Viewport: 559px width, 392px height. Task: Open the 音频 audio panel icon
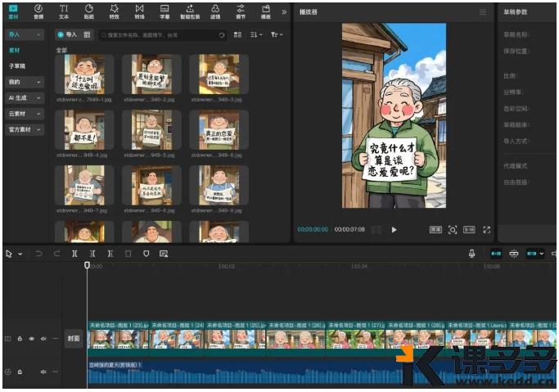pyautogui.click(x=38, y=11)
